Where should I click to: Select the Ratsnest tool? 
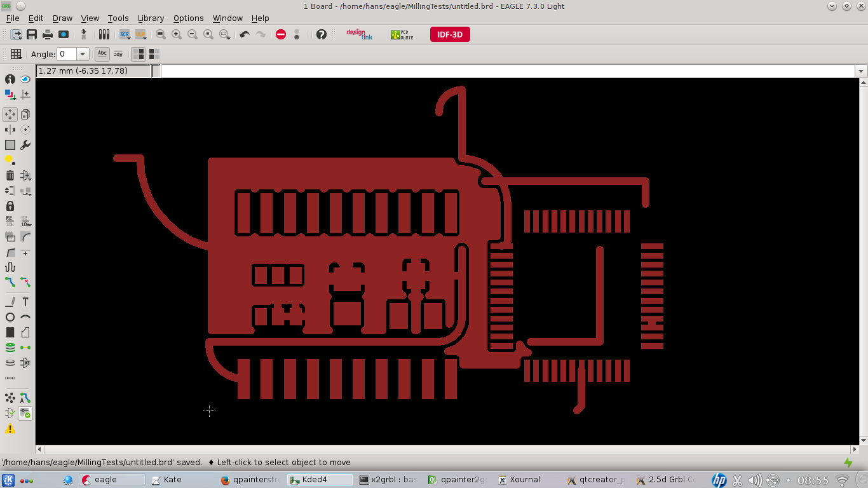(x=10, y=398)
